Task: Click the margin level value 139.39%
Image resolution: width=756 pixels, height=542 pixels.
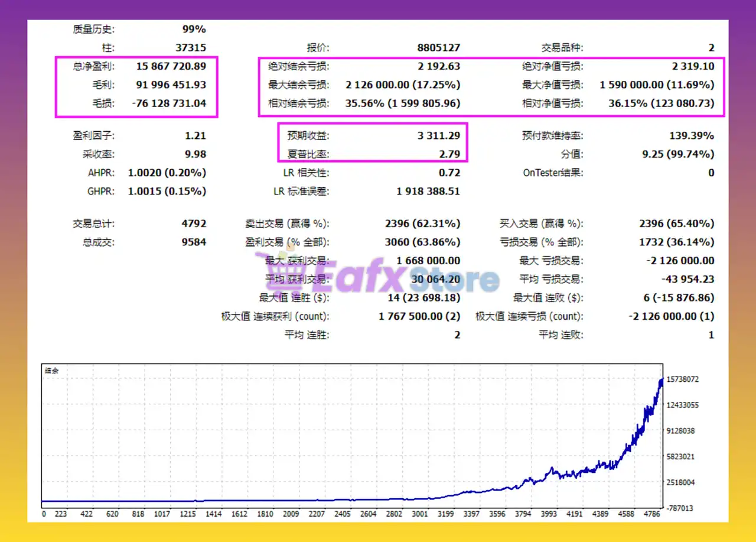Action: pos(691,136)
